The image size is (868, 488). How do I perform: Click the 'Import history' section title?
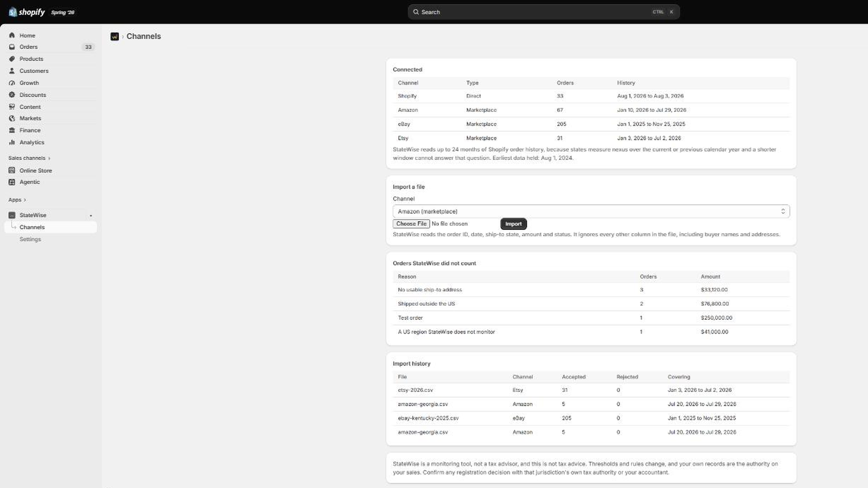click(412, 364)
